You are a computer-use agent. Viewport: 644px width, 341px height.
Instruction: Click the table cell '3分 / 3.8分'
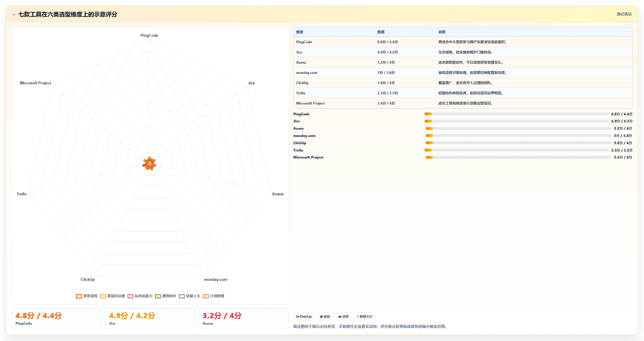tap(386, 73)
